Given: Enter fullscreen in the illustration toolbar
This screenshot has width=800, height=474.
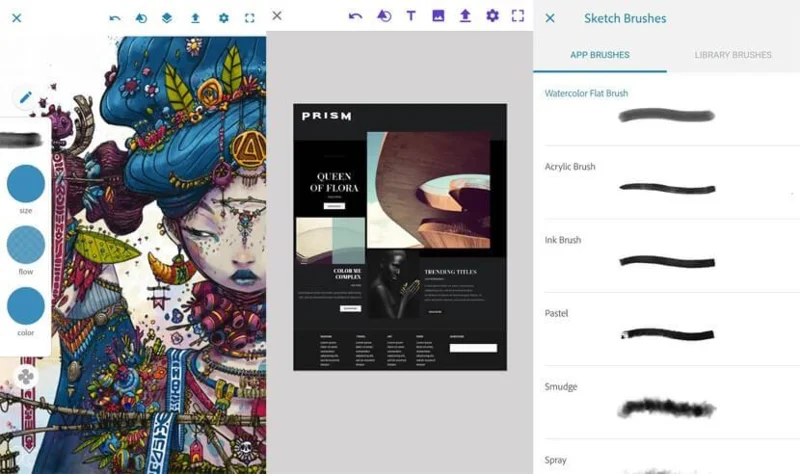Looking at the screenshot, I should click(250, 18).
